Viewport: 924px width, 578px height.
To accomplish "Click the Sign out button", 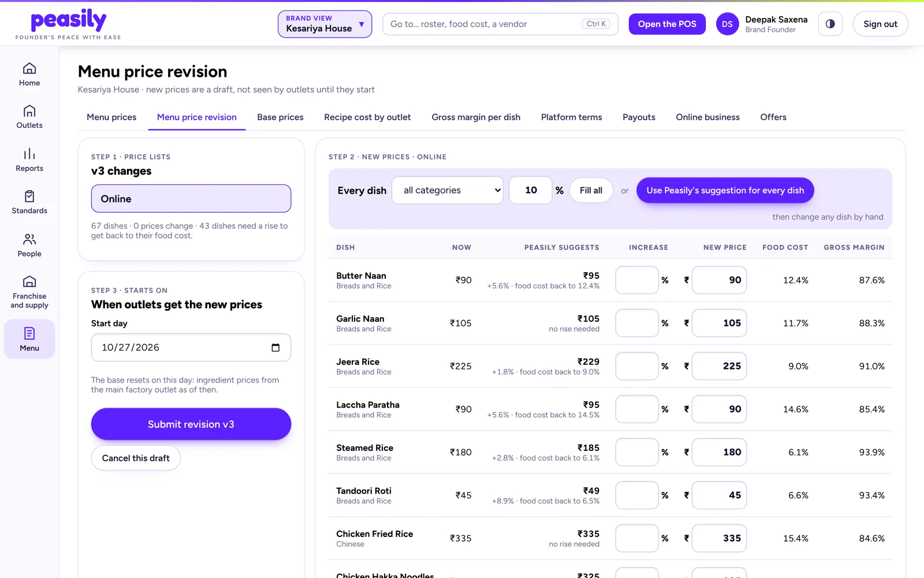I will pos(880,24).
